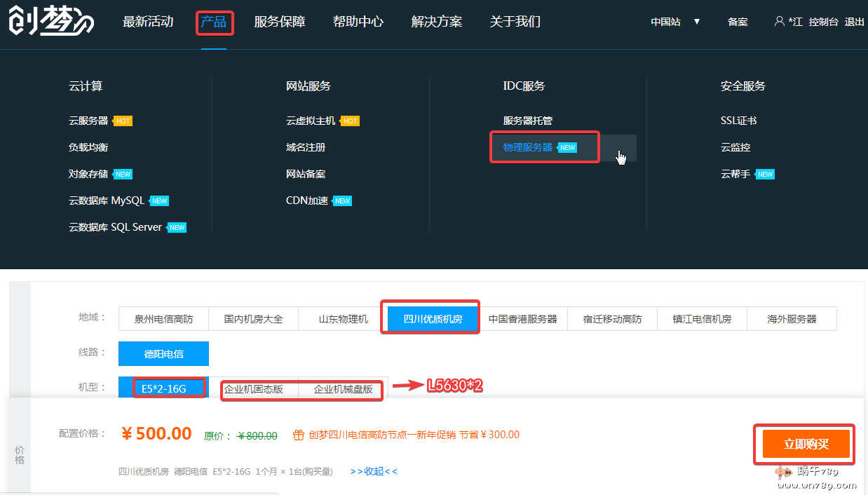This screenshot has height=495, width=868.
Task: Click the NEW badge beside 云帮手
Action: coord(765,175)
